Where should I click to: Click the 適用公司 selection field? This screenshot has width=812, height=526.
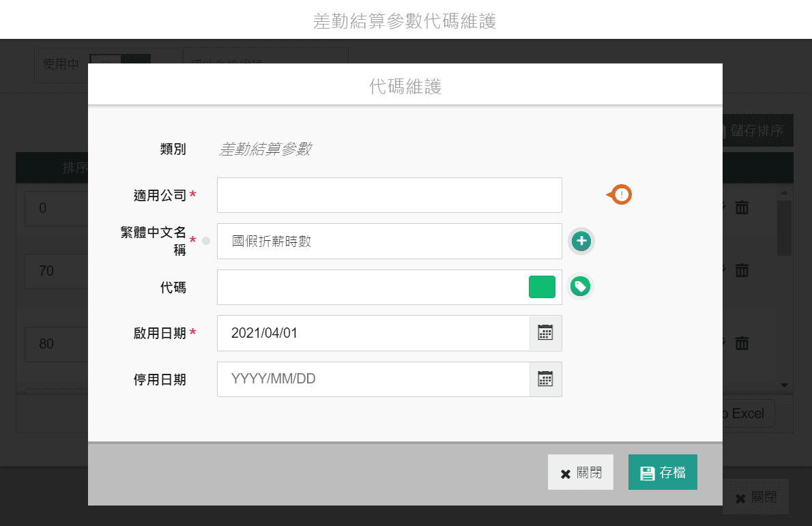[x=389, y=195]
